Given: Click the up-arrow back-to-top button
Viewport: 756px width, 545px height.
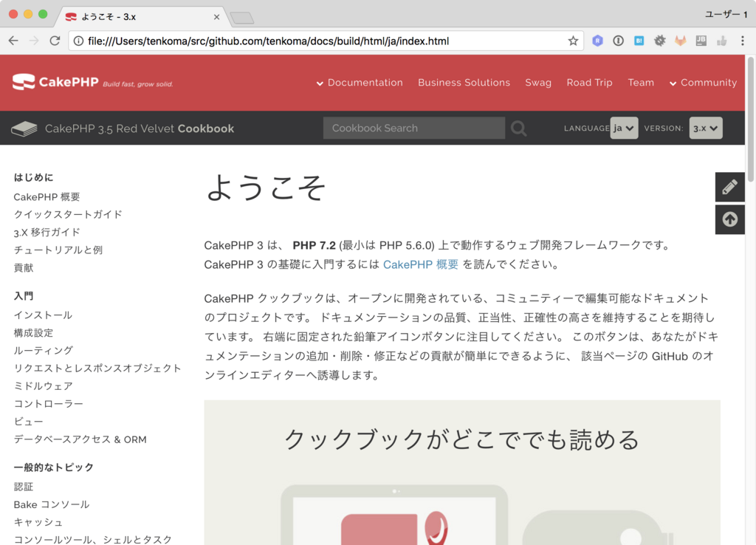Looking at the screenshot, I should pos(730,219).
